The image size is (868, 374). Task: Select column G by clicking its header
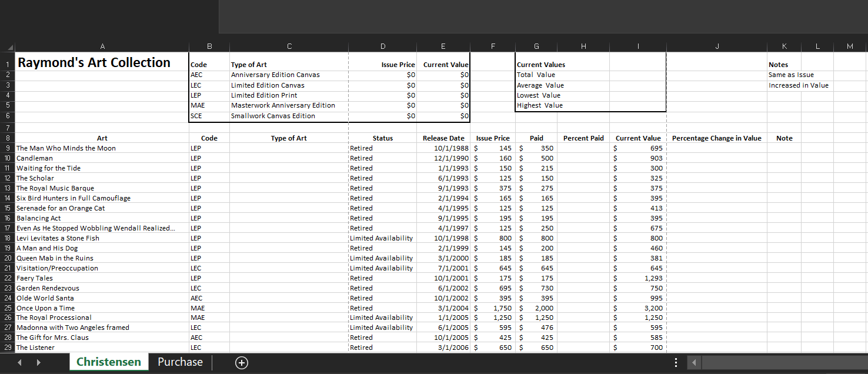click(x=536, y=46)
